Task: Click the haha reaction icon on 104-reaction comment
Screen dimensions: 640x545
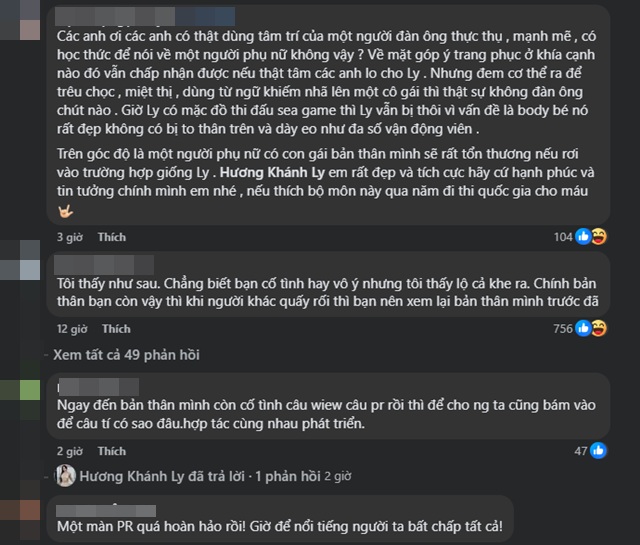Action: (x=598, y=236)
